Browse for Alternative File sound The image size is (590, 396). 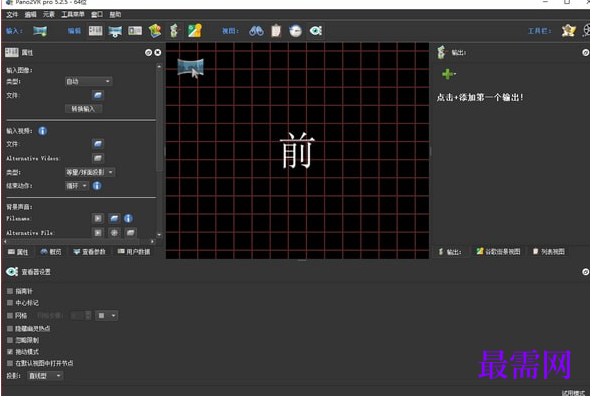point(131,233)
